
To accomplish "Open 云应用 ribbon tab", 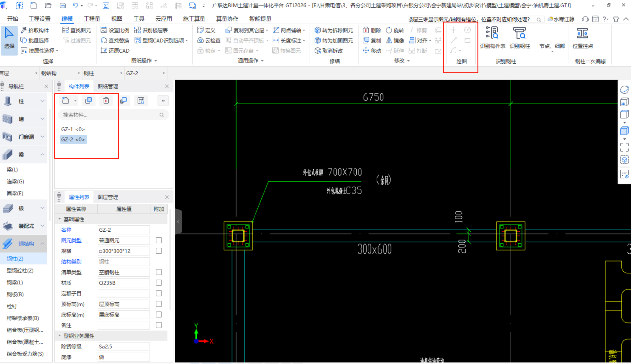I will point(164,19).
